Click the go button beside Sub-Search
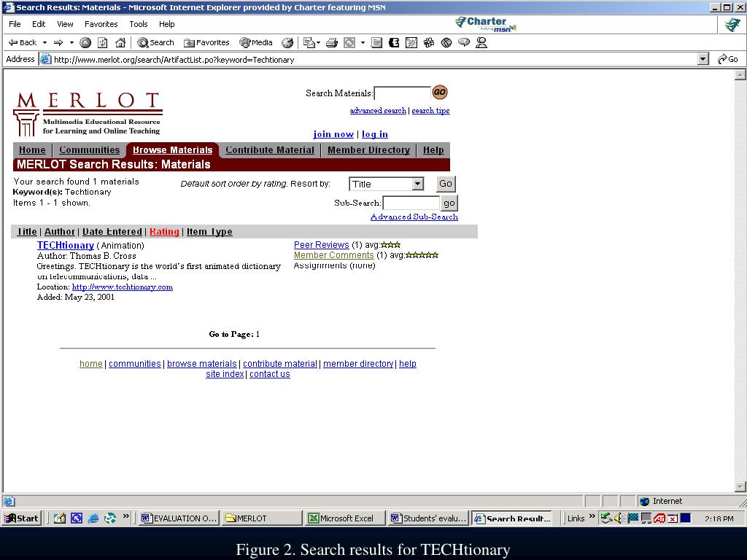This screenshot has width=747, height=560. [449, 203]
